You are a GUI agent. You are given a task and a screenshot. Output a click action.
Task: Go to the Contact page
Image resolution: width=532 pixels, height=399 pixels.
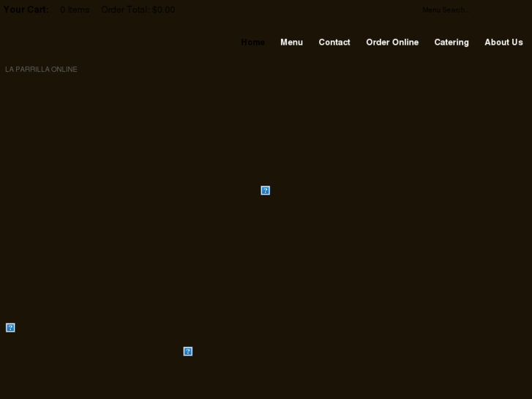[334, 42]
